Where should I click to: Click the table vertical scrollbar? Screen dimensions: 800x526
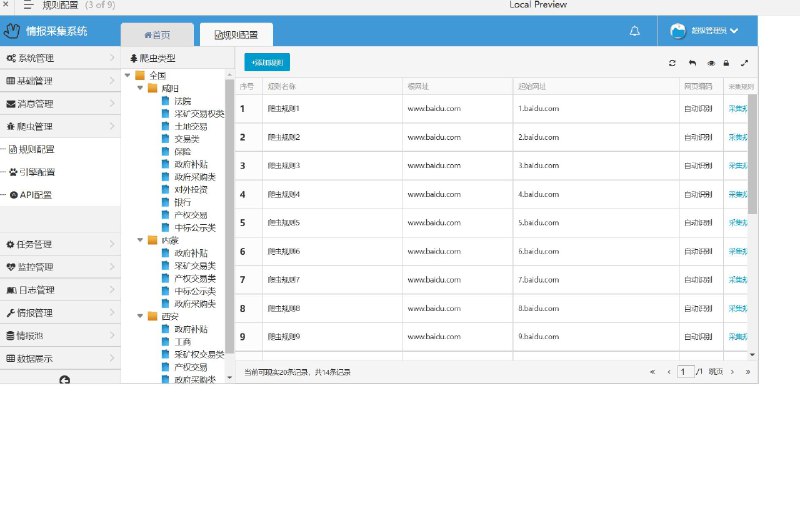[x=752, y=154]
